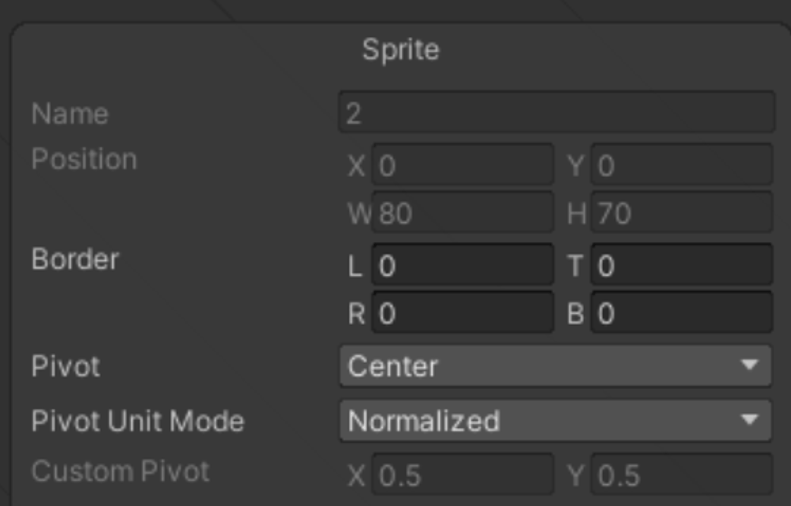Select the Position Y input field
The width and height of the screenshot is (791, 506).
tap(682, 164)
